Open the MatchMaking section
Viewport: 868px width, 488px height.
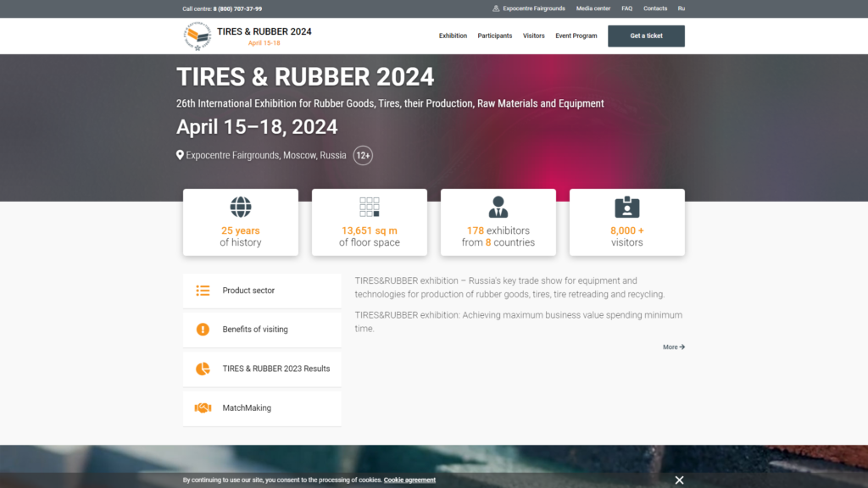[x=262, y=408]
